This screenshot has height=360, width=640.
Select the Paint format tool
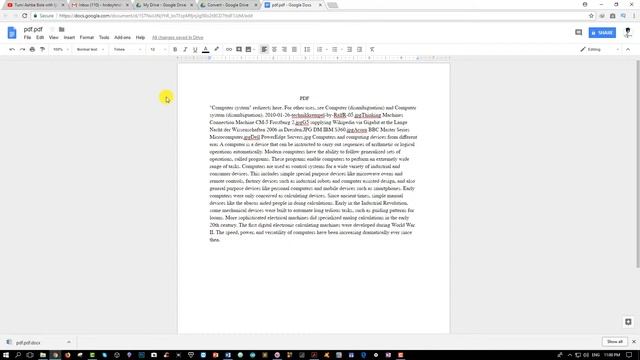point(42,49)
